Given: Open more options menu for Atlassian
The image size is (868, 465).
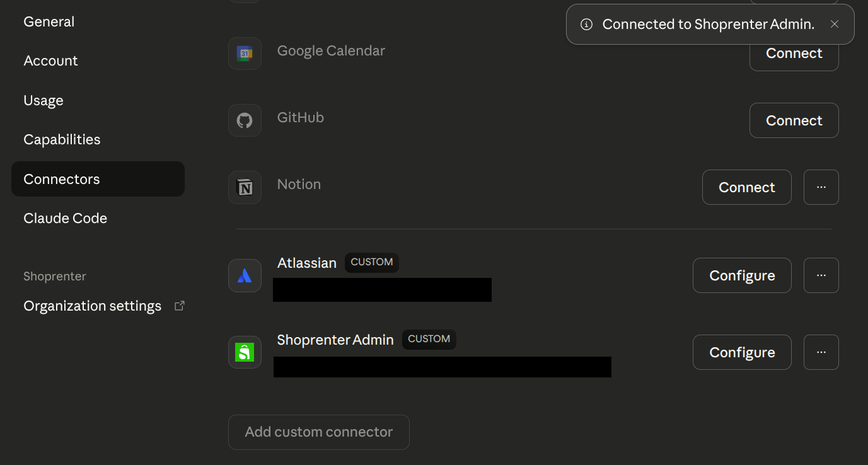Looking at the screenshot, I should click(x=821, y=275).
